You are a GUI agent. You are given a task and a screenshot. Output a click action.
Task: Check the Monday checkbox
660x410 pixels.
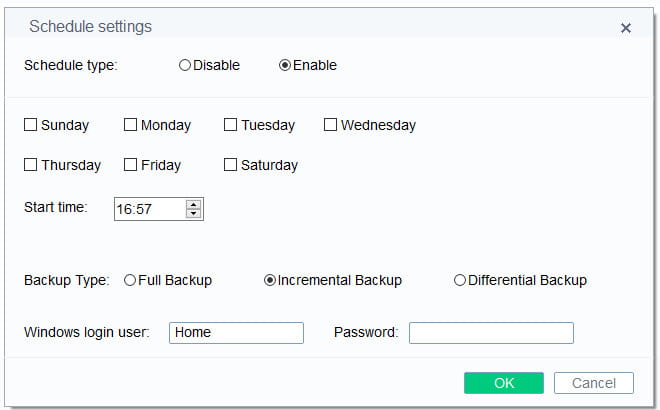coord(131,125)
